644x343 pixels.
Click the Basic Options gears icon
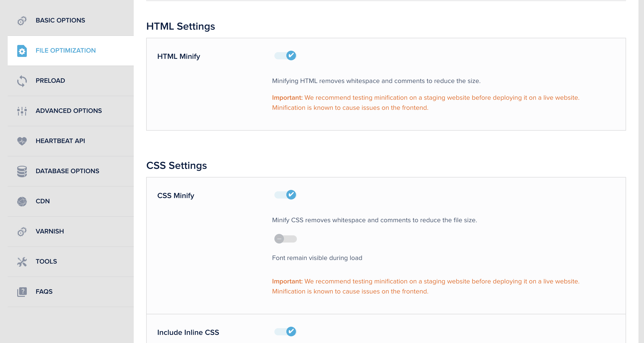(x=22, y=21)
